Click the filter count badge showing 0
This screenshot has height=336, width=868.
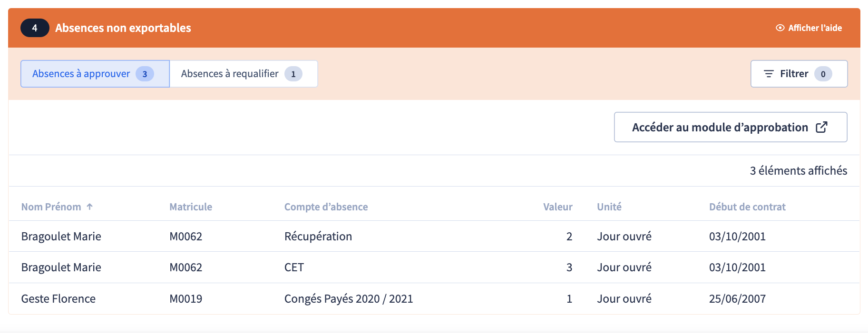[x=823, y=74]
